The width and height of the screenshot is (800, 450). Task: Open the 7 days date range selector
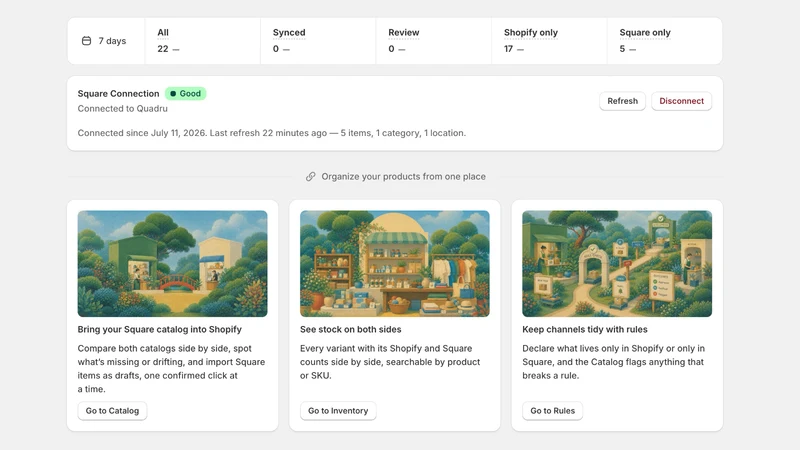[106, 41]
